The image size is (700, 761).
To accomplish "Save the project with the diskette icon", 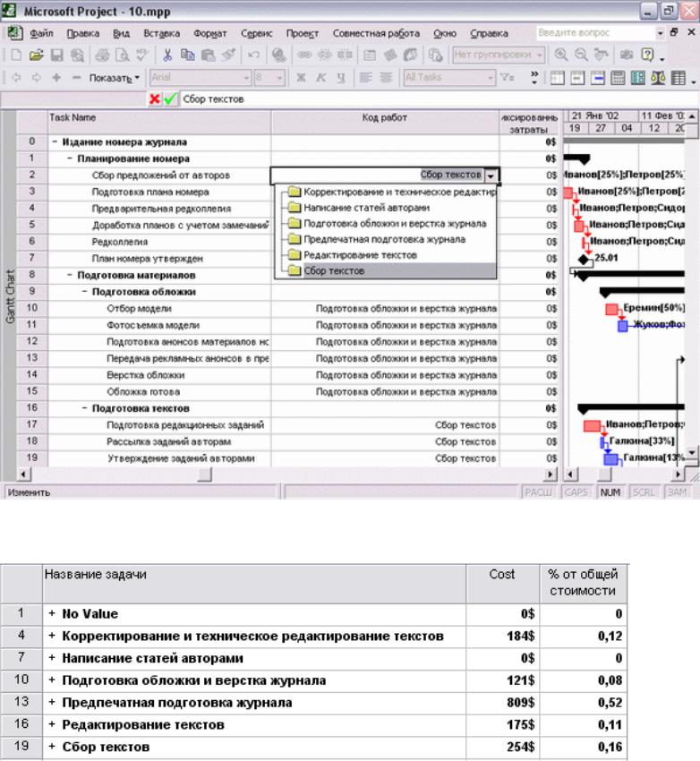I will [56, 56].
